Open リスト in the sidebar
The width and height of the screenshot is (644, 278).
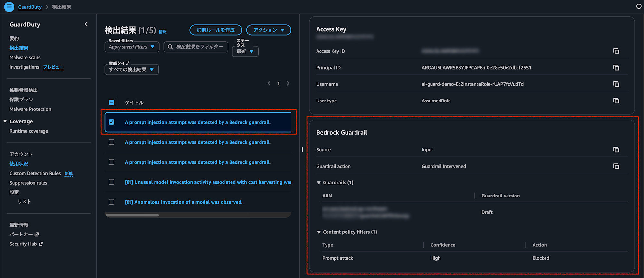[24, 202]
